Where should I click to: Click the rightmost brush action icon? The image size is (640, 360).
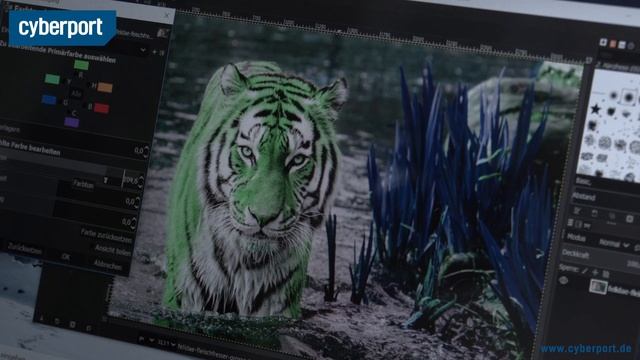click(630, 219)
